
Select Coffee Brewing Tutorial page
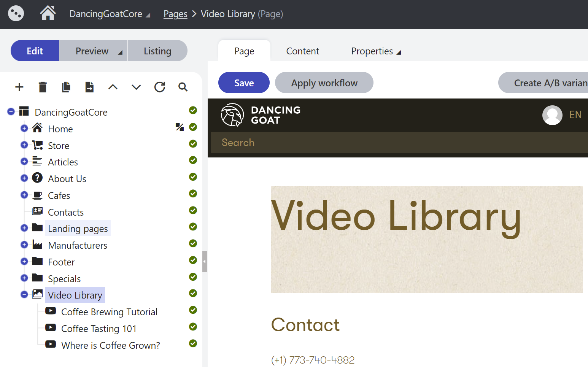[x=109, y=312]
